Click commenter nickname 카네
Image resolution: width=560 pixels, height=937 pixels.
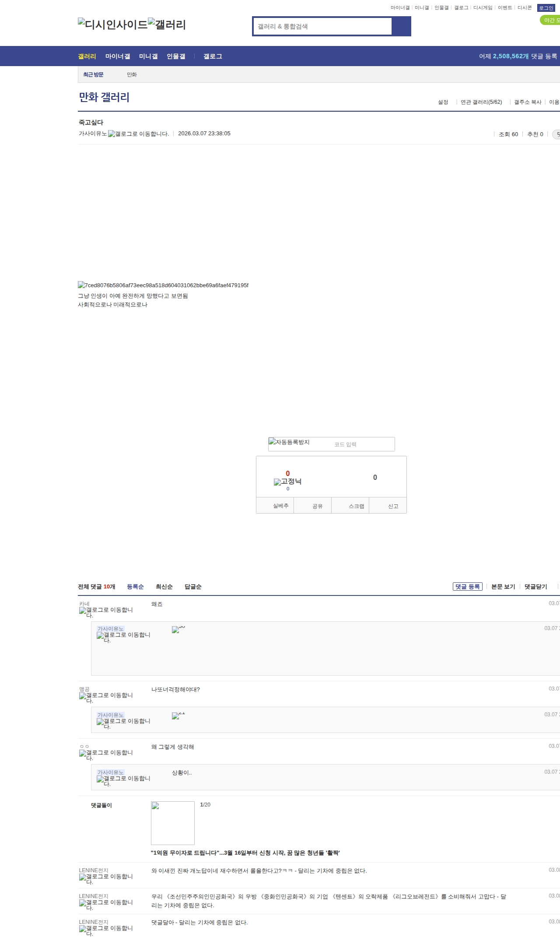84,604
